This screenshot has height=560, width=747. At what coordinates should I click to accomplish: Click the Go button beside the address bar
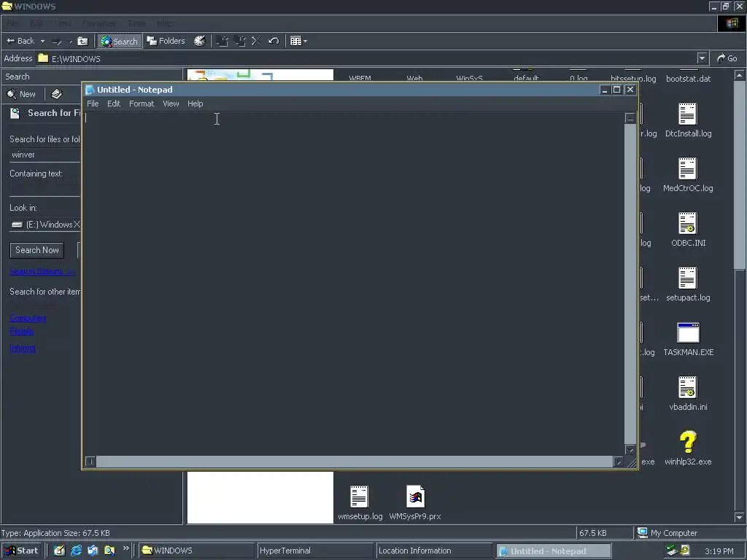click(727, 58)
